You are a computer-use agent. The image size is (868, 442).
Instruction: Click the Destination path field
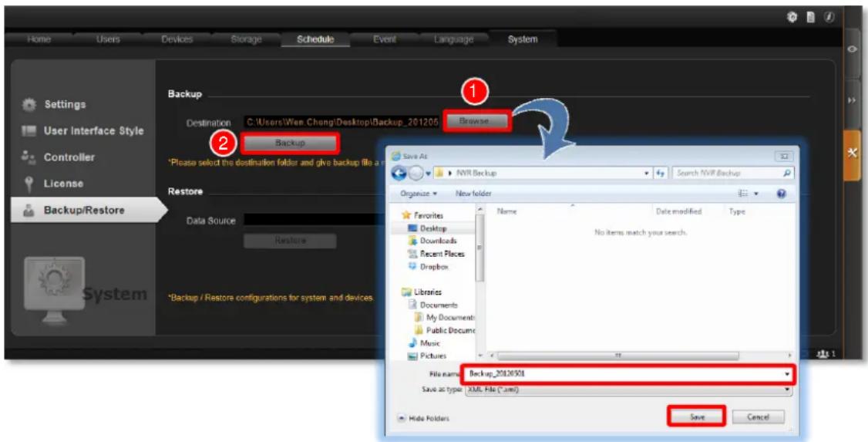(341, 121)
